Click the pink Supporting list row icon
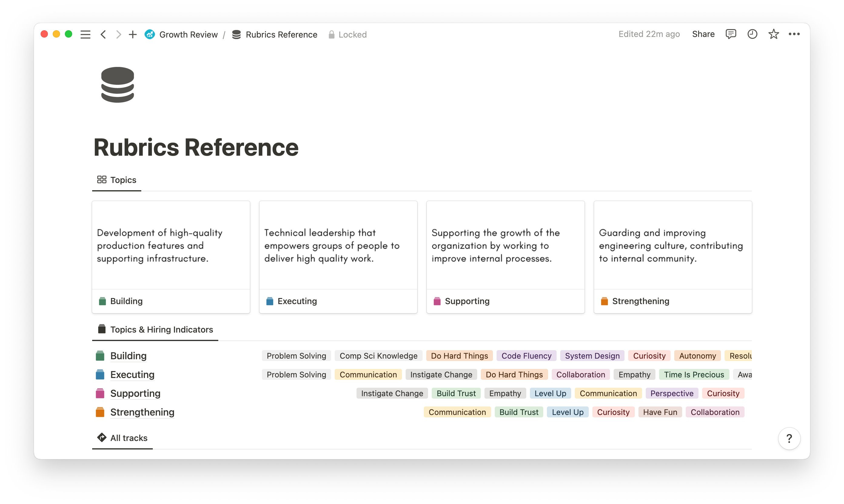Viewport: 844px width, 504px height. pyautogui.click(x=100, y=393)
